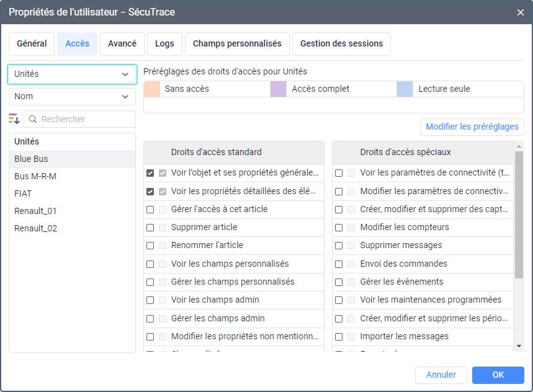Select the orange Sans accès preset swatch
This screenshot has width=533, height=392.
coord(151,89)
